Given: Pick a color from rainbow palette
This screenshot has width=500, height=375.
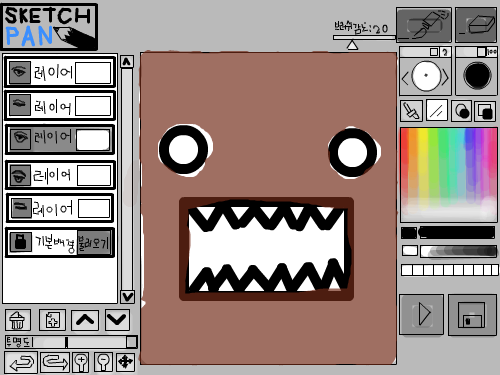Looking at the screenshot, I should click(449, 175).
